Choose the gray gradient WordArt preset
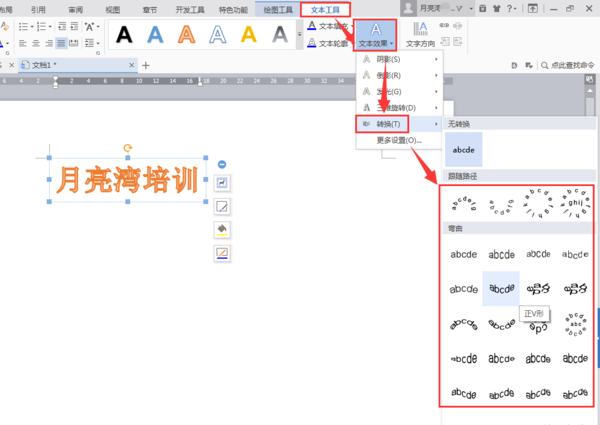 tap(280, 34)
